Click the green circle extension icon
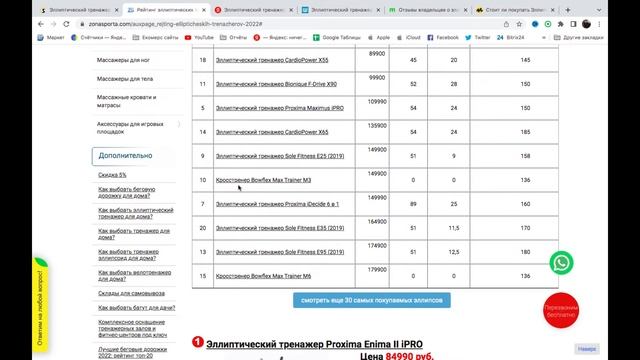This screenshot has height=360, width=640. coord(548,24)
